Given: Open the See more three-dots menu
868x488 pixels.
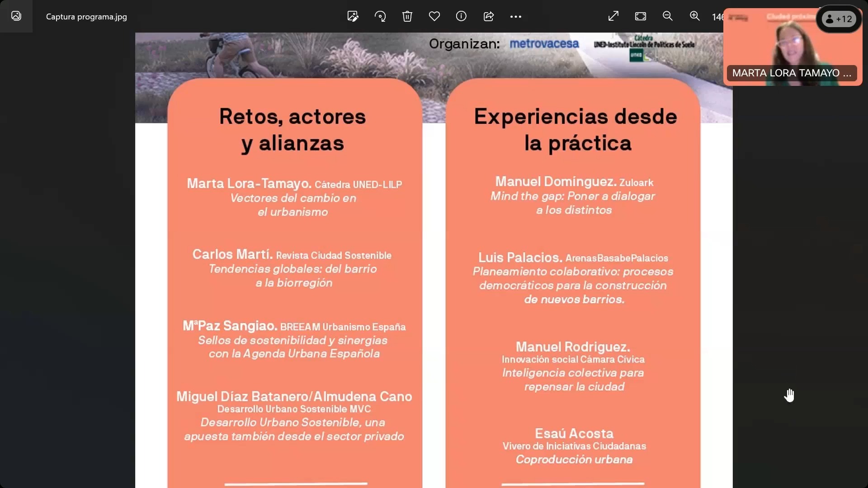Looking at the screenshot, I should [515, 17].
